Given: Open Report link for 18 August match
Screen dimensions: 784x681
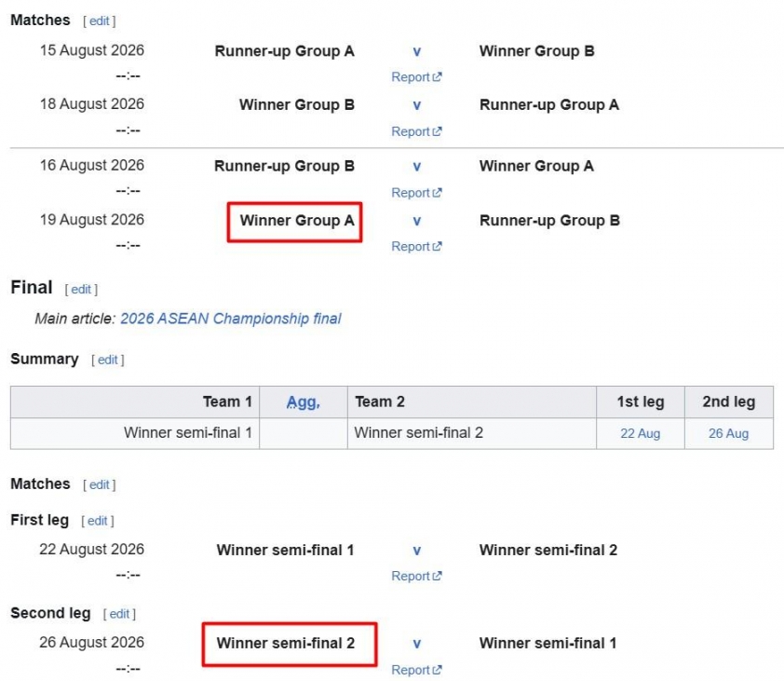Looking at the screenshot, I should pos(416,131).
